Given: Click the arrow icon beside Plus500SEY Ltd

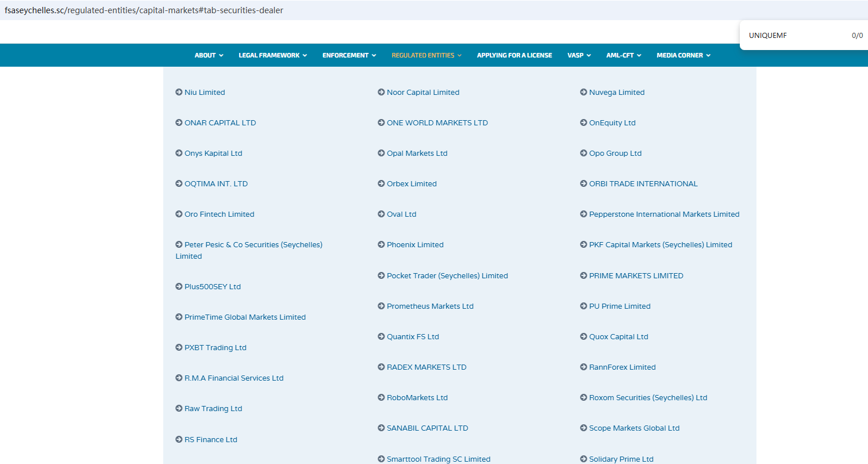Looking at the screenshot, I should coord(179,286).
